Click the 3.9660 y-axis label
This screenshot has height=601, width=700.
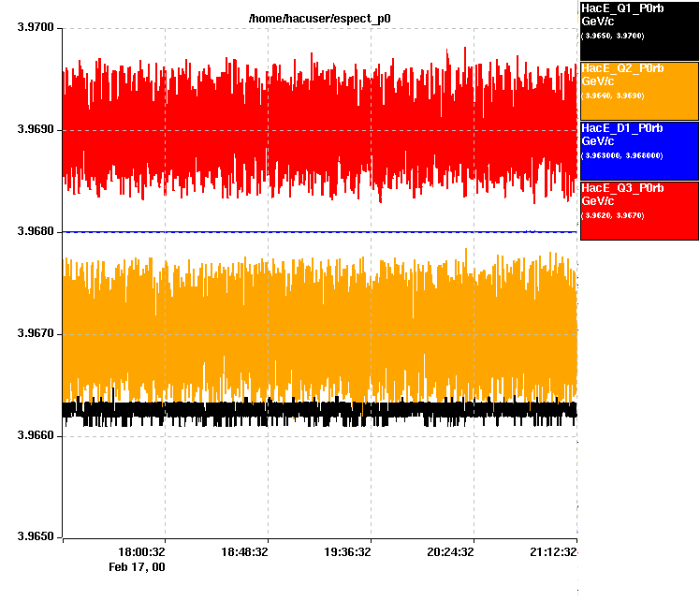click(x=36, y=436)
